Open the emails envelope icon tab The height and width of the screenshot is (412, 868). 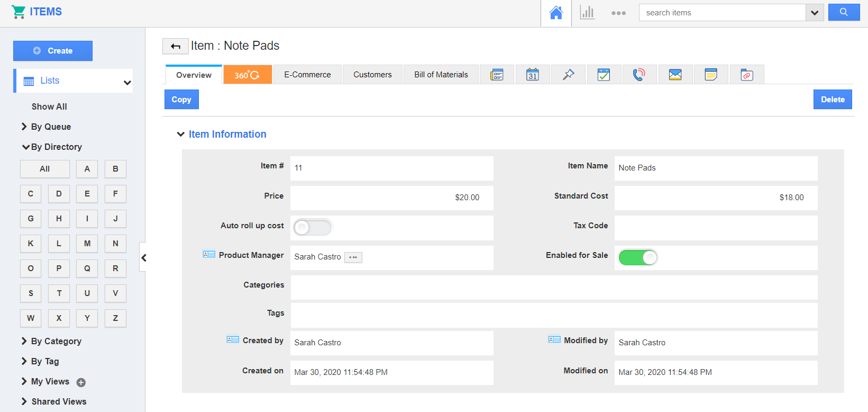[675, 75]
